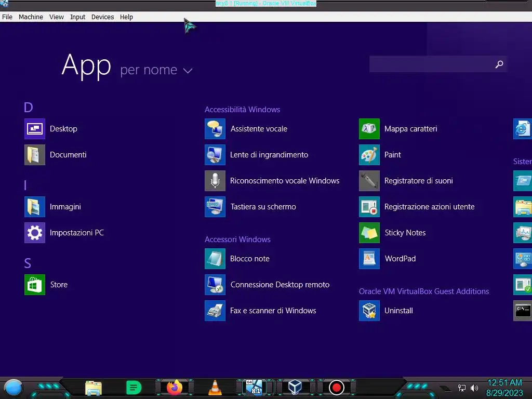This screenshot has width=532, height=399.
Task: Click the 'Mappa caratteri' label text
Action: [410, 129]
